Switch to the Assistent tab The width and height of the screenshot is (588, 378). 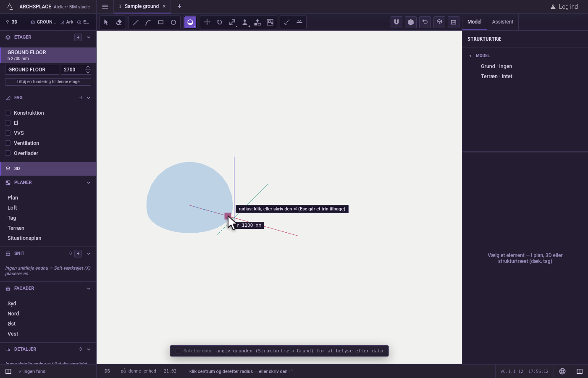coord(503,22)
